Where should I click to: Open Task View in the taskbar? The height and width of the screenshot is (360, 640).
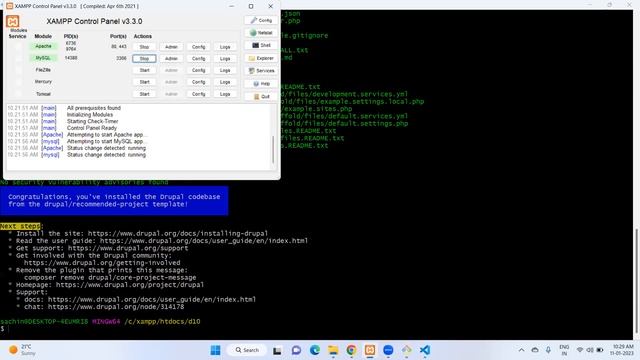point(277,350)
